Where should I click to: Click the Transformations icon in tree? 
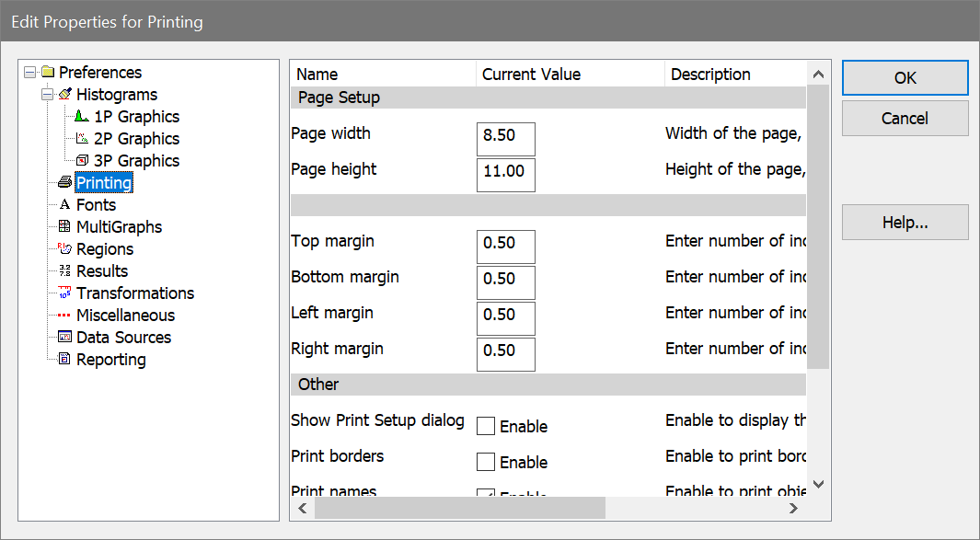(64, 293)
